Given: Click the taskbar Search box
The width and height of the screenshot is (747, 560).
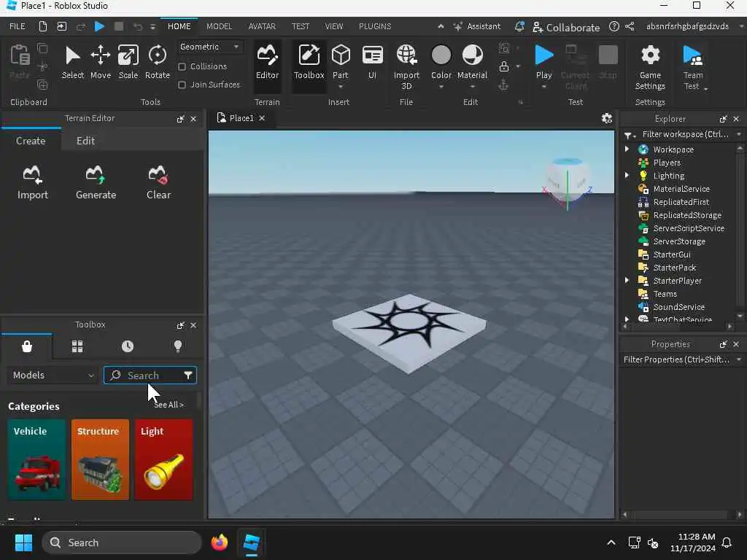Looking at the screenshot, I should (122, 542).
